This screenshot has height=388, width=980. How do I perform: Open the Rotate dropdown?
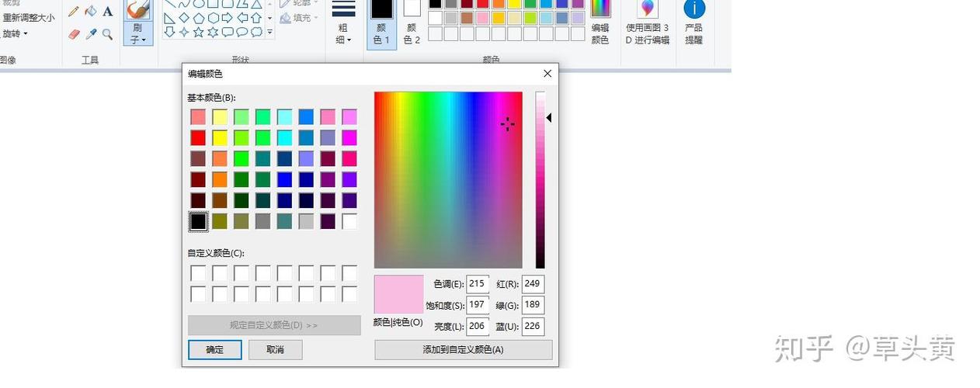(x=16, y=33)
